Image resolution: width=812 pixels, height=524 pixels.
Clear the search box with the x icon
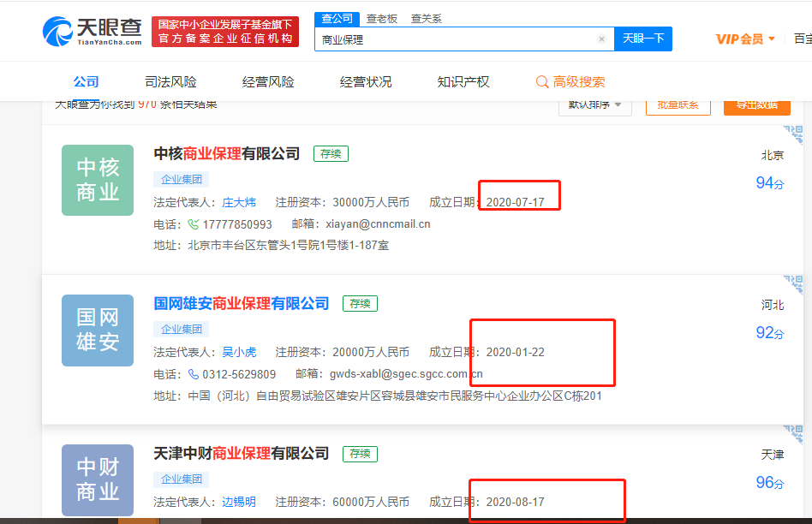pyautogui.click(x=601, y=39)
